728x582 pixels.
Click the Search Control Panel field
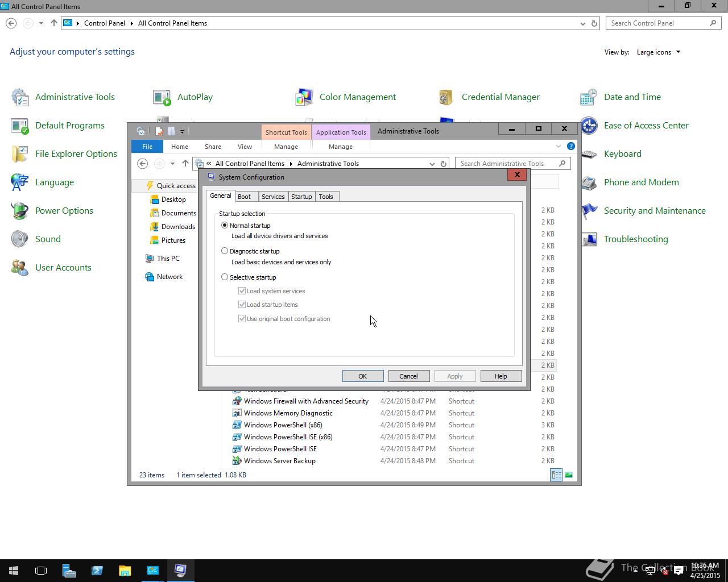(x=664, y=23)
